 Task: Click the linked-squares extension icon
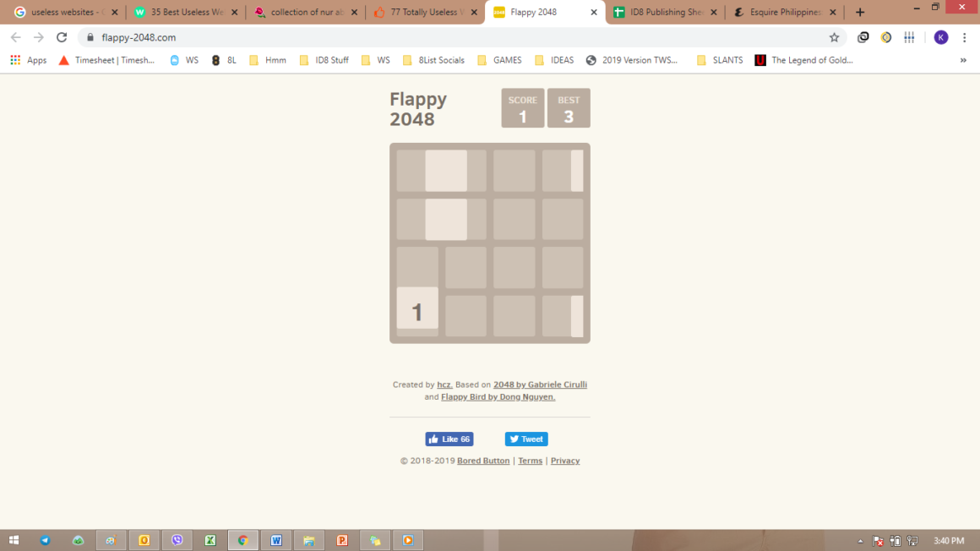click(x=863, y=37)
